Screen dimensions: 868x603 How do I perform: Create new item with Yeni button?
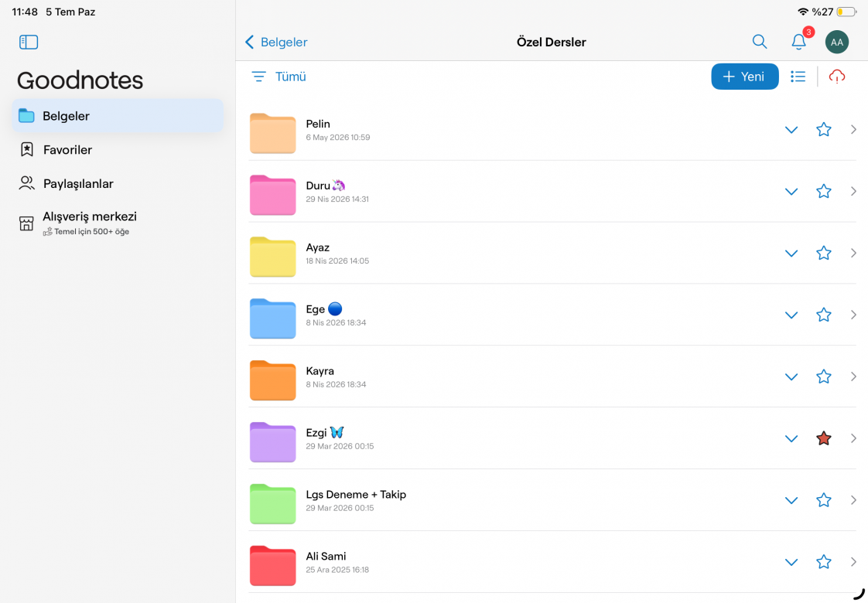[x=744, y=77]
